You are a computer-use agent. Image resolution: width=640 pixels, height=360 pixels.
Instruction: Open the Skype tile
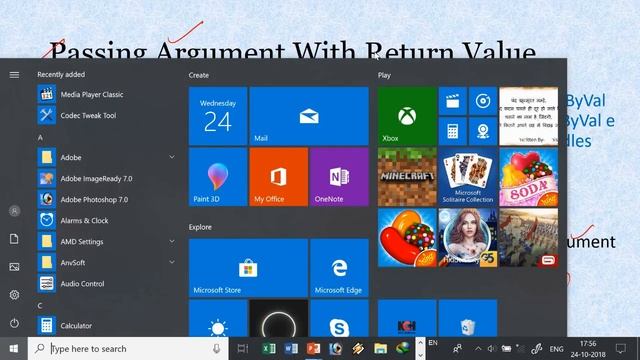click(339, 318)
